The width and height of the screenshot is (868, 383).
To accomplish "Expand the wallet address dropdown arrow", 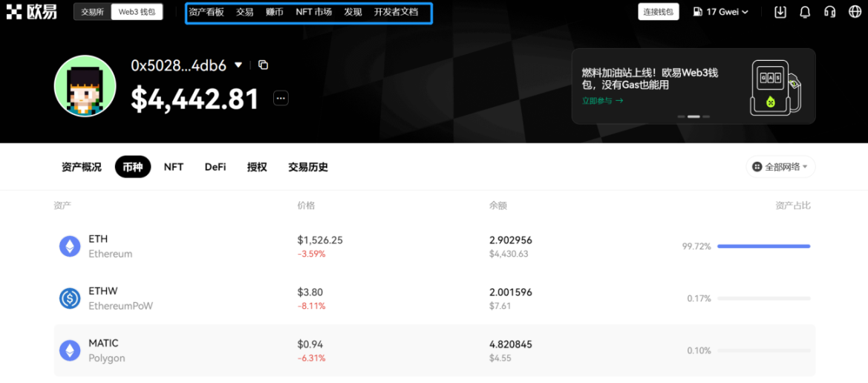I will point(238,65).
